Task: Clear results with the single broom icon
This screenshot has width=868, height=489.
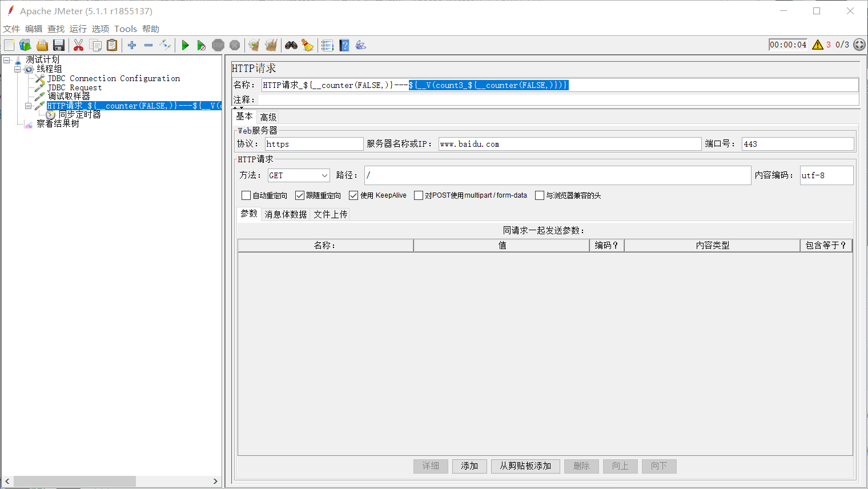Action: [254, 45]
